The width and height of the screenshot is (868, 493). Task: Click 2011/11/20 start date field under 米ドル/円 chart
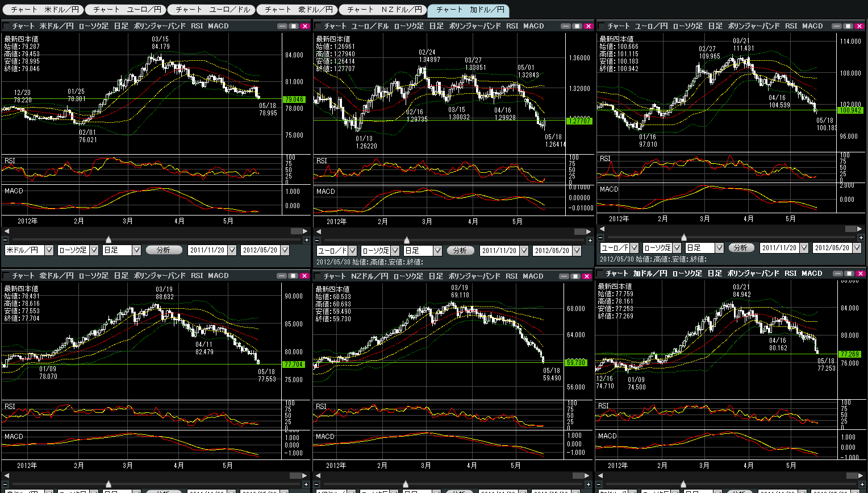point(207,250)
